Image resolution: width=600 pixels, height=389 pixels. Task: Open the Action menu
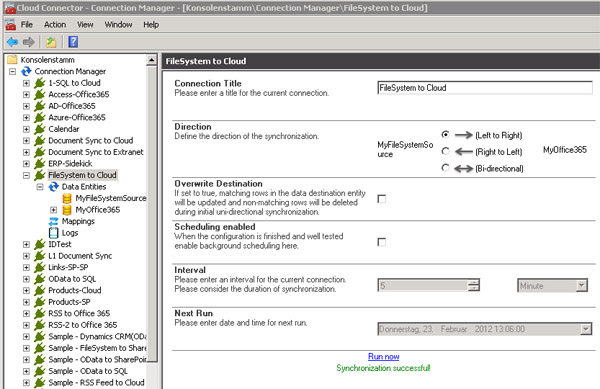55,24
